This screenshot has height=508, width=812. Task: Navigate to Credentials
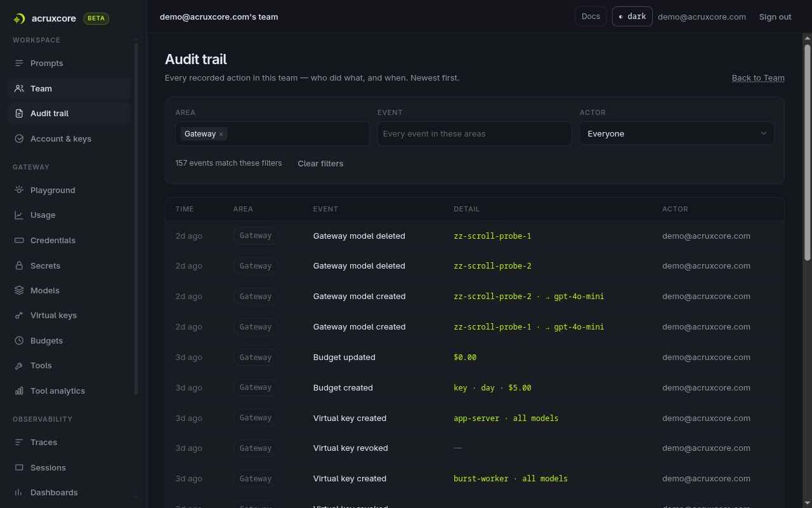[69, 241]
